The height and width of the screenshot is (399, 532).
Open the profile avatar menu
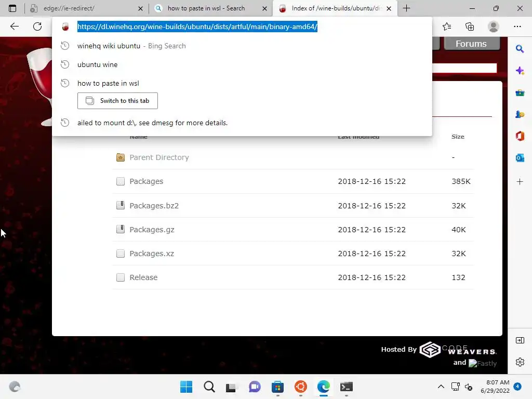(494, 26)
